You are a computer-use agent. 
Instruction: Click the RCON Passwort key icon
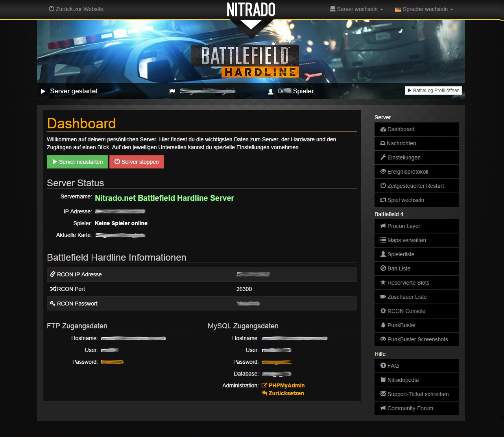pos(53,303)
